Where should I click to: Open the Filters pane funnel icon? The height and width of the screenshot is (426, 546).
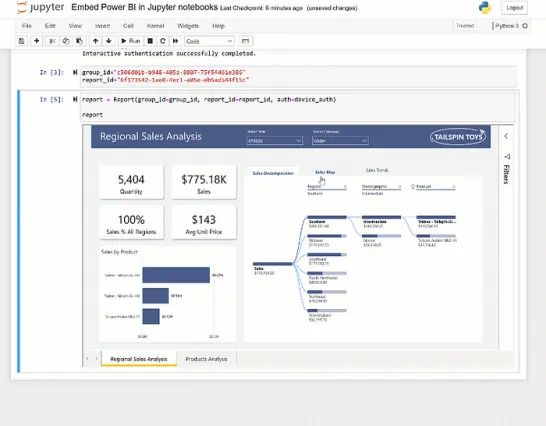pos(507,156)
